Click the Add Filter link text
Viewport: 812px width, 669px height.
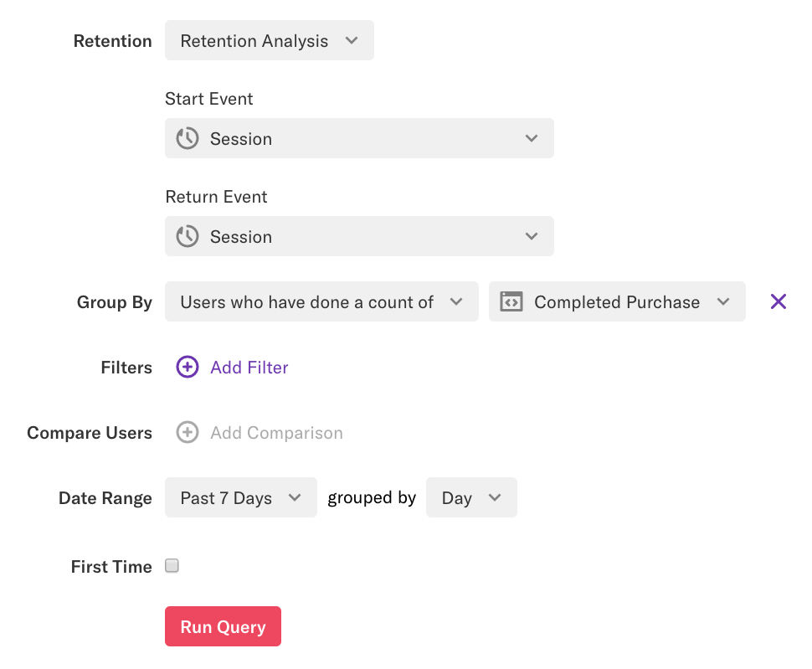[249, 368]
